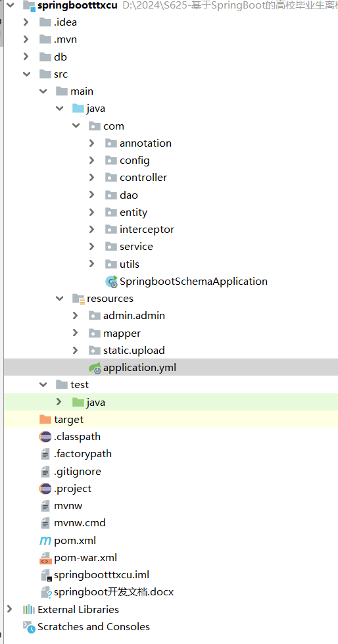The width and height of the screenshot is (338, 644).
Task: Select the resources folder label
Action: (110, 299)
